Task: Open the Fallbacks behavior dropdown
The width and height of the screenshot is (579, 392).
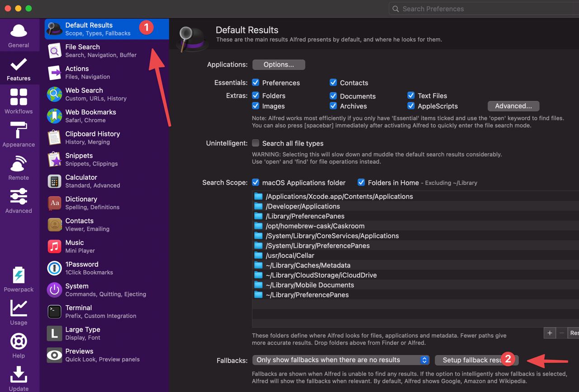Action: pos(341,360)
